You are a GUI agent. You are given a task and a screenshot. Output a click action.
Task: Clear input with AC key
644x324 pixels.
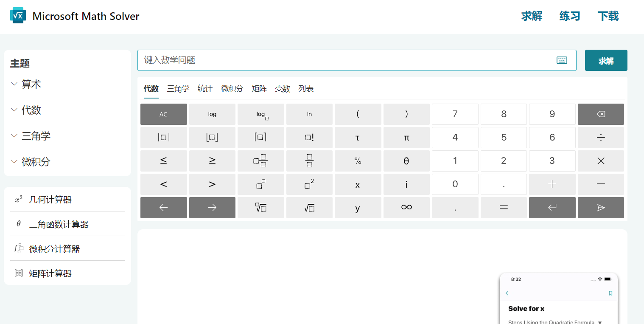[163, 114]
